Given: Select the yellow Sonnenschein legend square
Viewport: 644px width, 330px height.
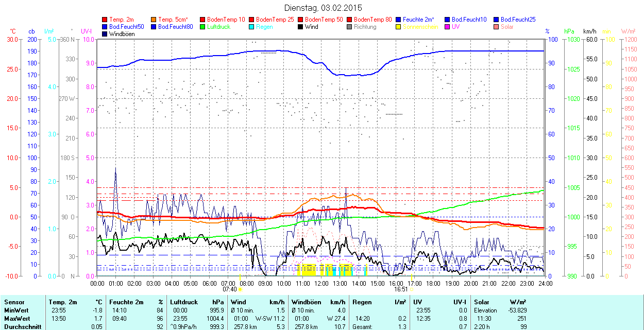Looking at the screenshot, I should [399, 27].
